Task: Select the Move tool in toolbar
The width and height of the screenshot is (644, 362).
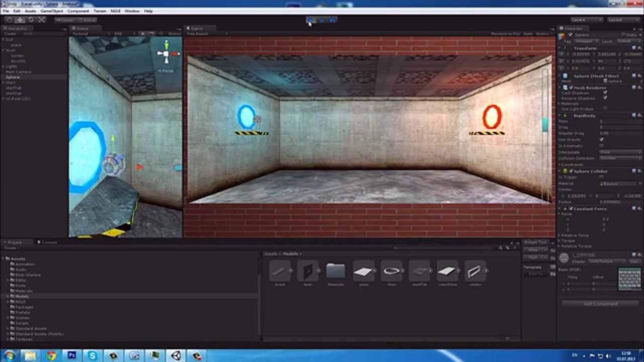Action: tap(20, 20)
